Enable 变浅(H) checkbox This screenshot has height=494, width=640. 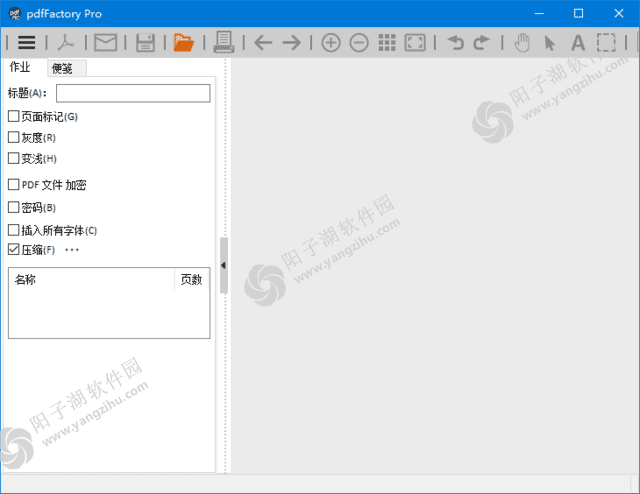13,158
